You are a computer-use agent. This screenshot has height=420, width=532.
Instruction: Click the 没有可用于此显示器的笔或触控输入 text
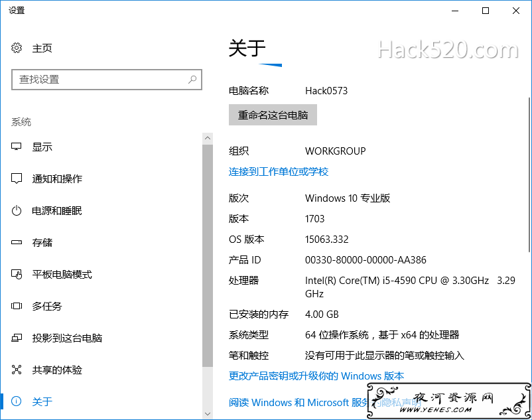click(385, 356)
